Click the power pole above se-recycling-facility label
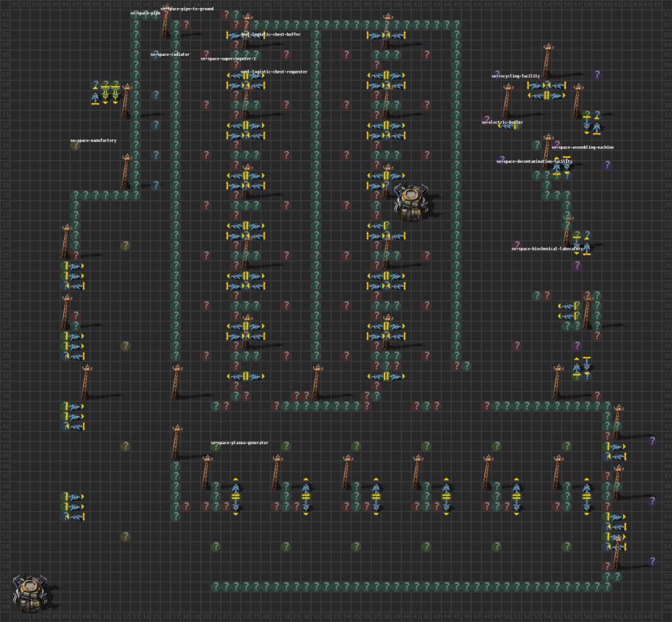 click(x=547, y=61)
